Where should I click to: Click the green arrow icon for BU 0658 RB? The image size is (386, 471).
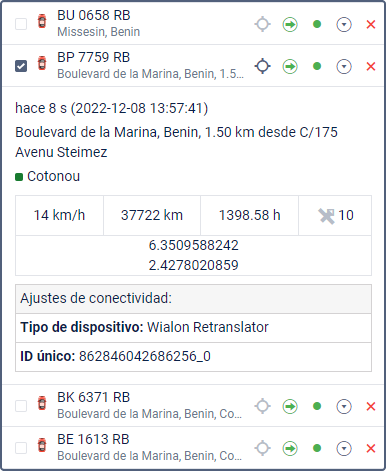click(x=290, y=24)
